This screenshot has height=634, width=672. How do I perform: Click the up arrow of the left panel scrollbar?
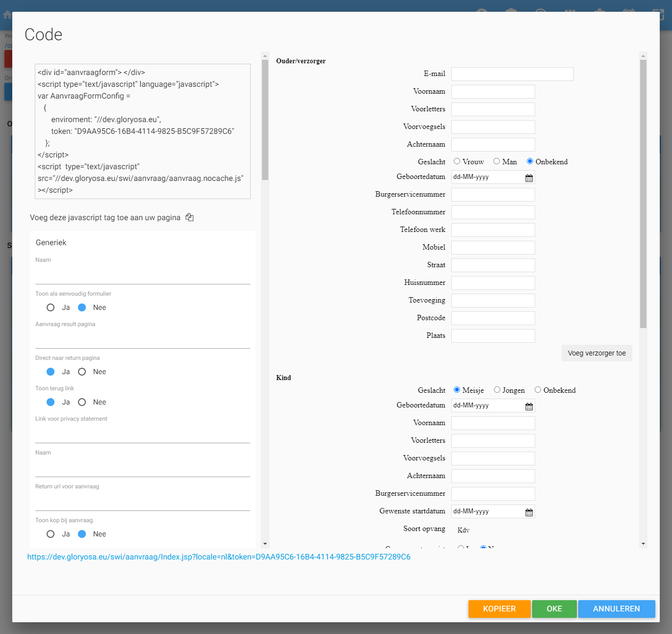(265, 56)
